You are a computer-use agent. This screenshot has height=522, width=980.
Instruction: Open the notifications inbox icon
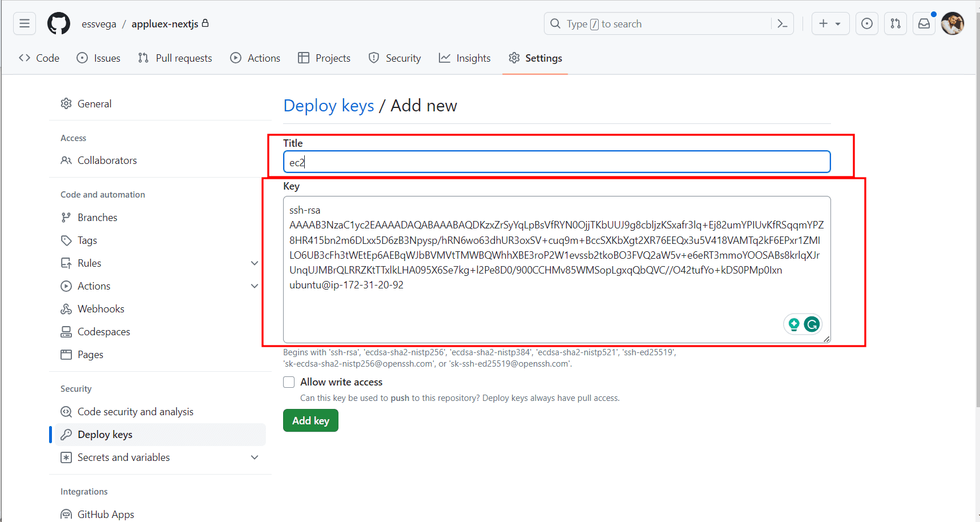924,23
